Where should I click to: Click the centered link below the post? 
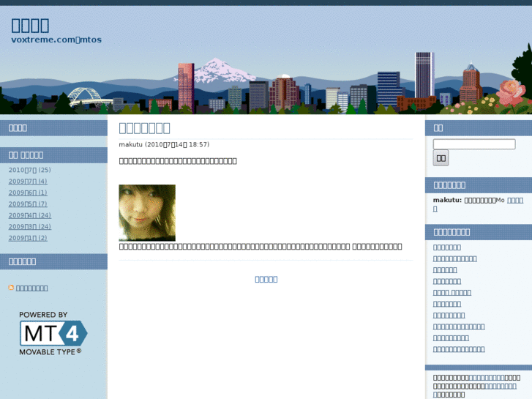coord(266,279)
